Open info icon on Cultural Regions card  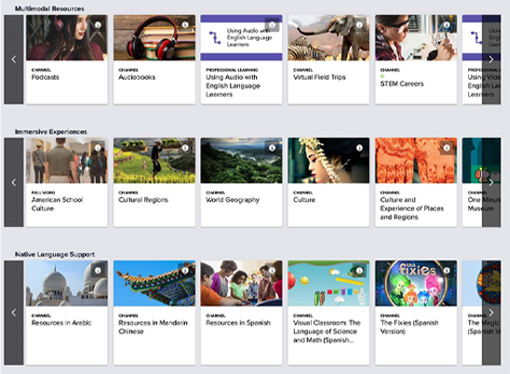click(185, 148)
